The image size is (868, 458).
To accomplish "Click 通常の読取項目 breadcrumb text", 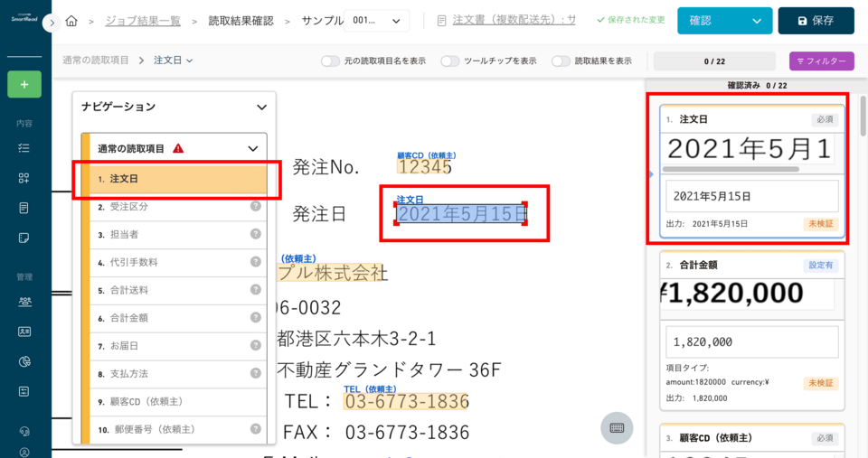I will [x=95, y=61].
